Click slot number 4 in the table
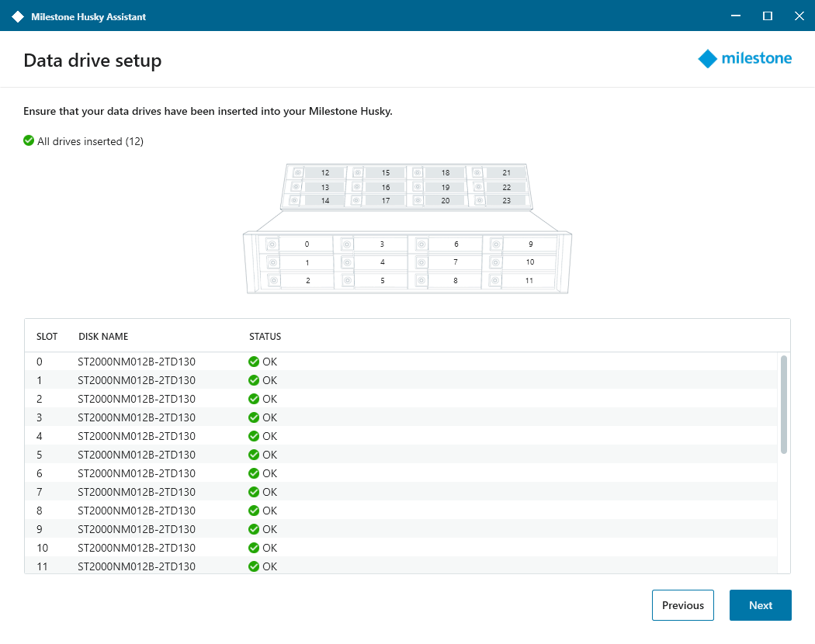Screen dimensions: 815x644 click(40, 437)
